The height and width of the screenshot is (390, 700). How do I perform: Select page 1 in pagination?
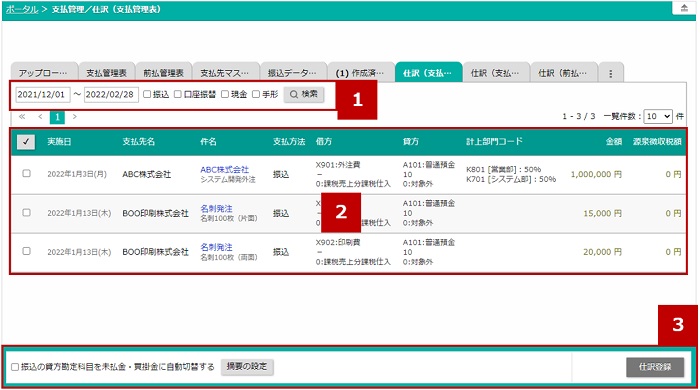pyautogui.click(x=57, y=117)
